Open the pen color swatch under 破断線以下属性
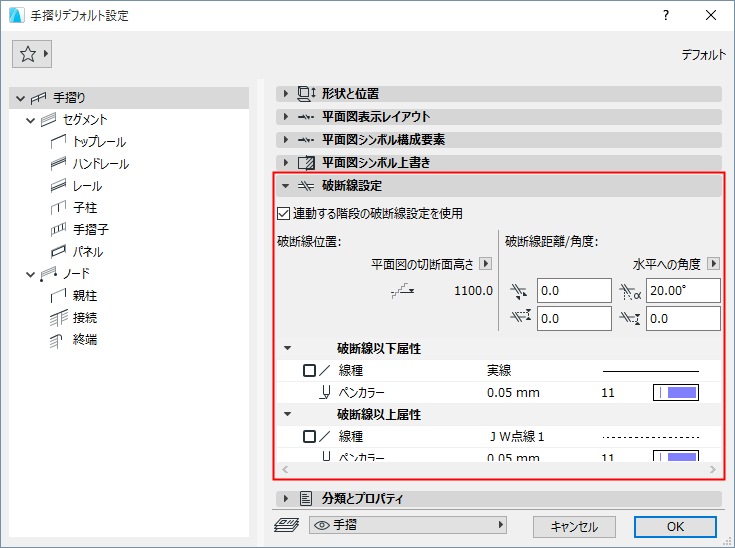 676,392
